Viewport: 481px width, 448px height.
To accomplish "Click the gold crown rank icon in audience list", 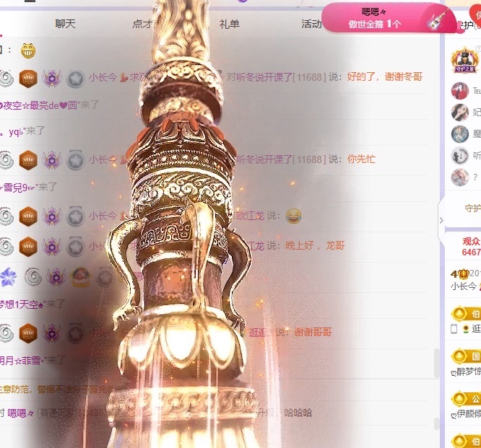I will [x=464, y=273].
